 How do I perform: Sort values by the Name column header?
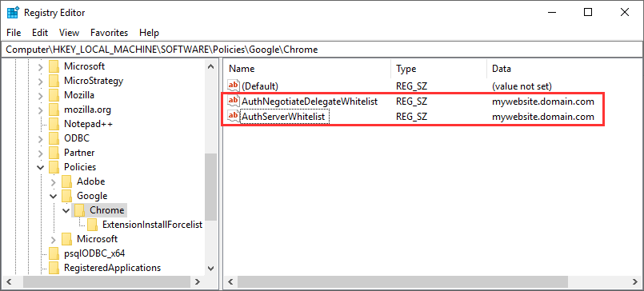pyautogui.click(x=306, y=69)
